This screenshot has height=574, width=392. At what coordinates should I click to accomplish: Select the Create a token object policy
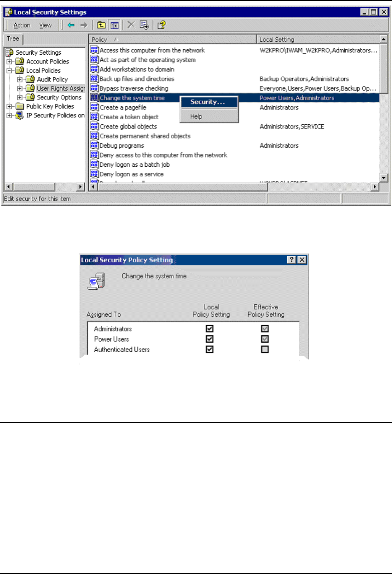pyautogui.click(x=129, y=117)
